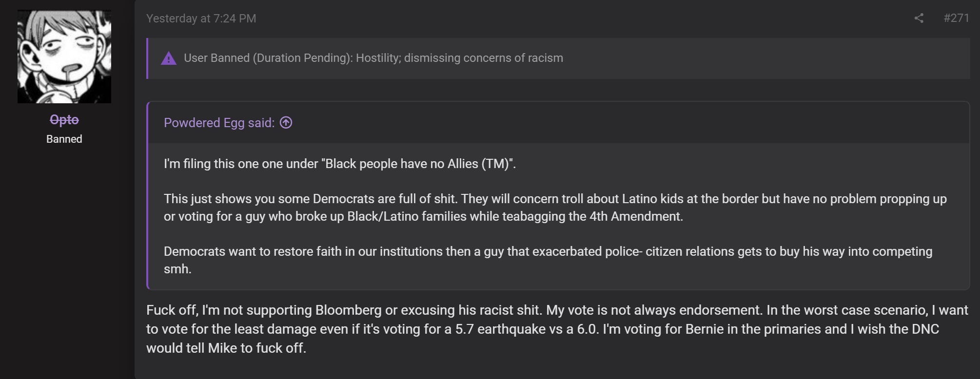Click the reply line ending with tell Mike
The height and width of the screenshot is (379, 980).
[x=226, y=348]
